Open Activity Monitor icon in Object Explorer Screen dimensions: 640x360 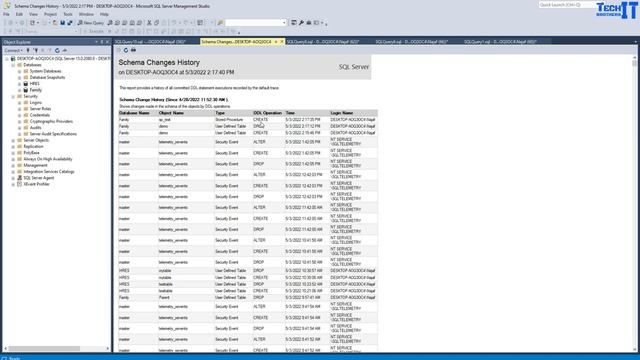pyautogui.click(x=64, y=51)
